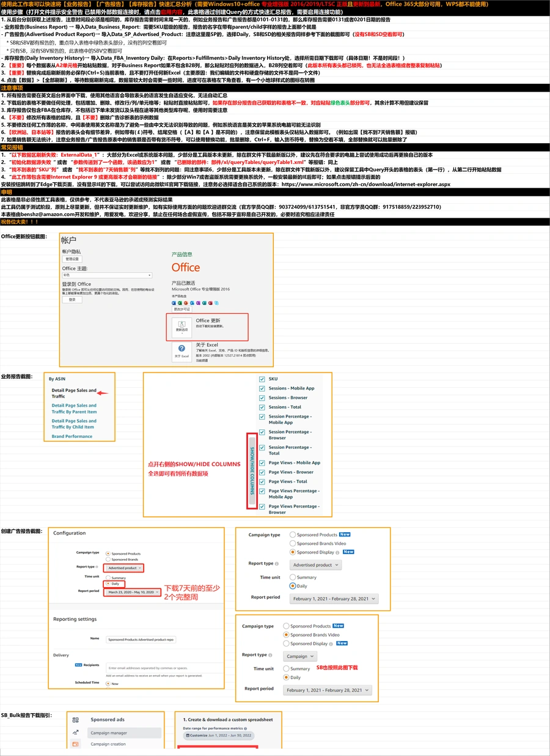Select Daily radio in the Campaign report panel
The image size is (550, 756).
(x=287, y=677)
